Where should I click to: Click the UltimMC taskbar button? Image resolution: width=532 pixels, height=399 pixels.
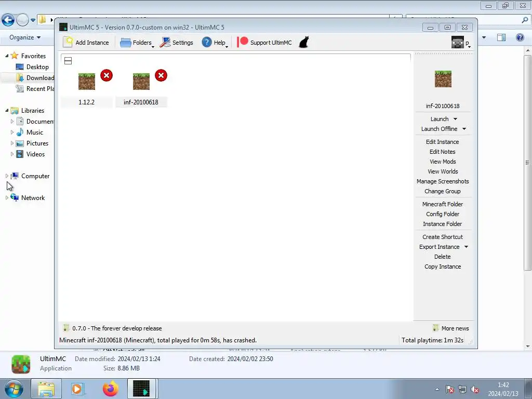(x=141, y=389)
